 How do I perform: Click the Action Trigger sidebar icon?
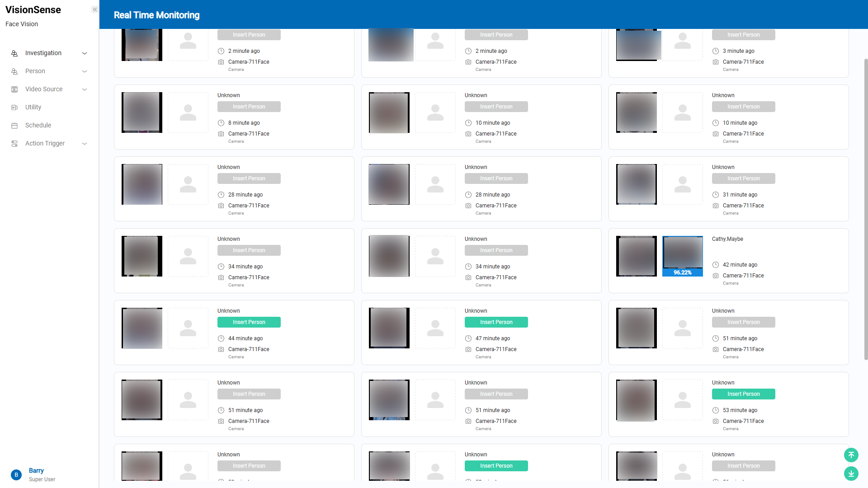coord(14,144)
